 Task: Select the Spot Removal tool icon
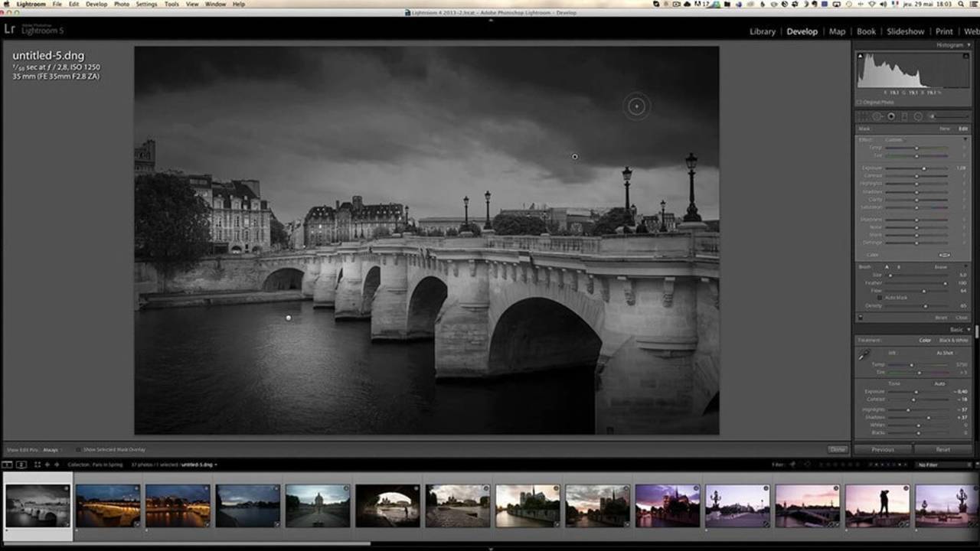pos(877,116)
